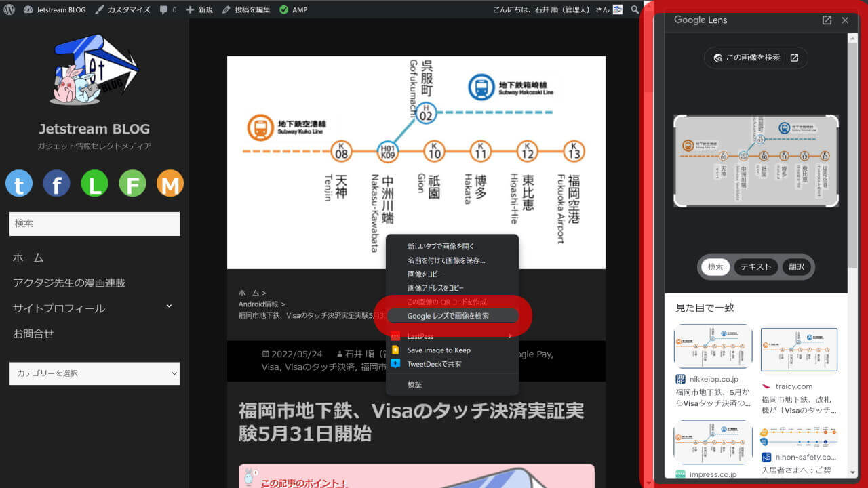
Task: Select 名前を付けて画像を保存 menu entry
Action: (x=446, y=260)
